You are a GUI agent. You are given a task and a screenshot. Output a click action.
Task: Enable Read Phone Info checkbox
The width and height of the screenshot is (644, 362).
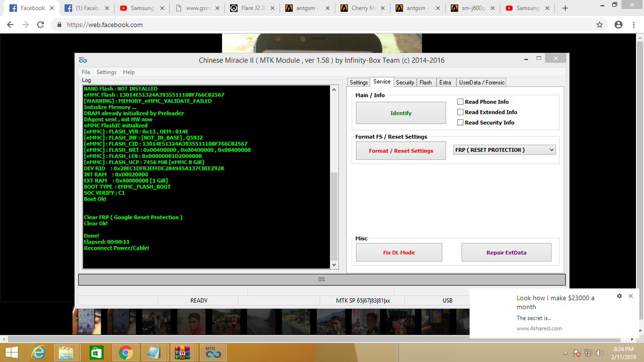tap(460, 102)
